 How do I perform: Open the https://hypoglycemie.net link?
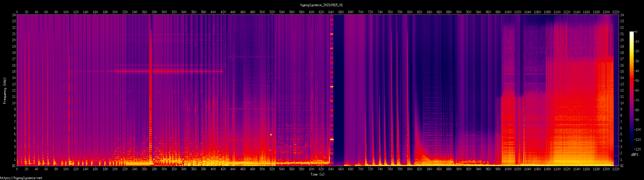[x=21, y=178]
